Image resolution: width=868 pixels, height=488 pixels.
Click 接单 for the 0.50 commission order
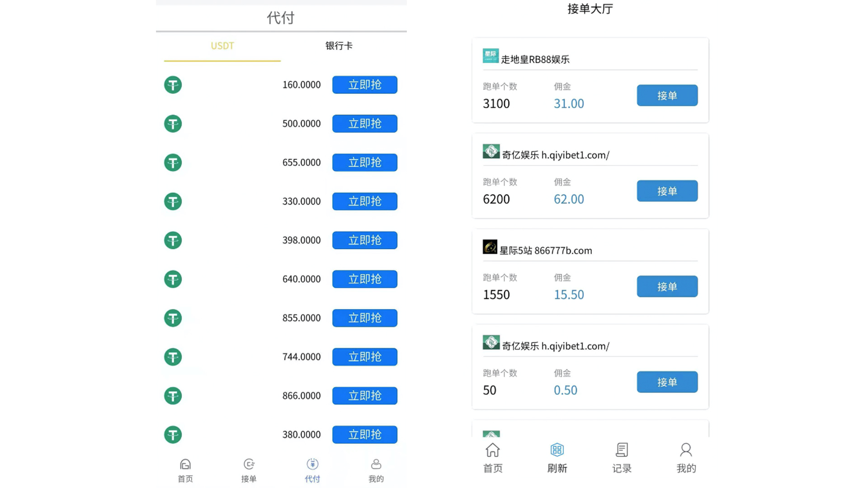[667, 382]
